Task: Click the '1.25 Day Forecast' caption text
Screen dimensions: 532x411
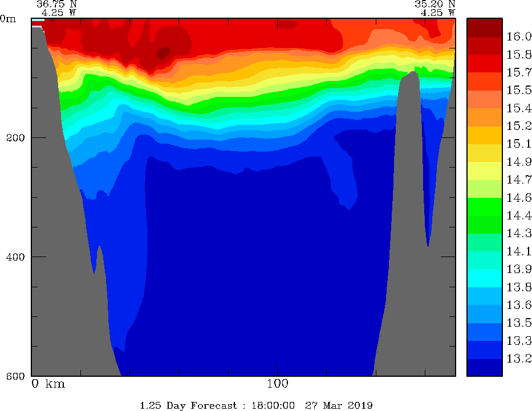Action: tap(189, 405)
